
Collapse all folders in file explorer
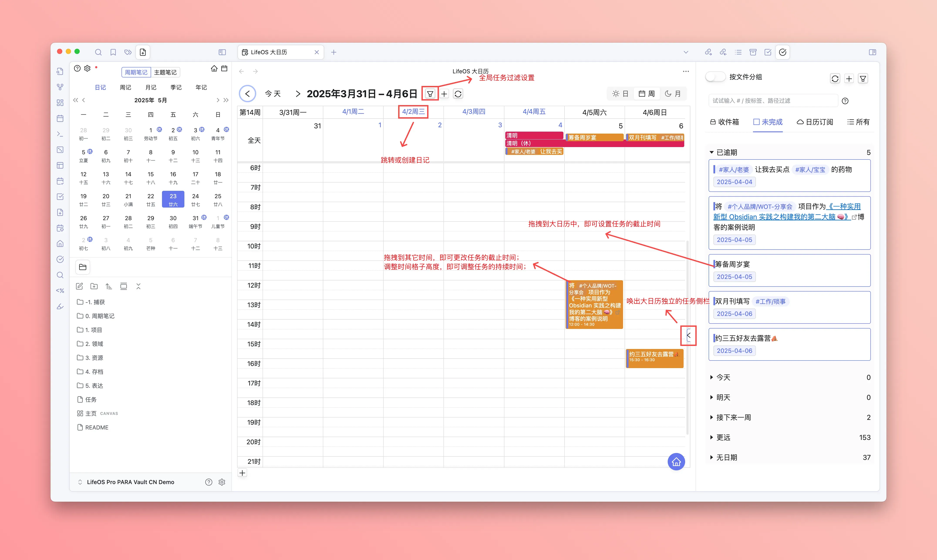click(138, 286)
